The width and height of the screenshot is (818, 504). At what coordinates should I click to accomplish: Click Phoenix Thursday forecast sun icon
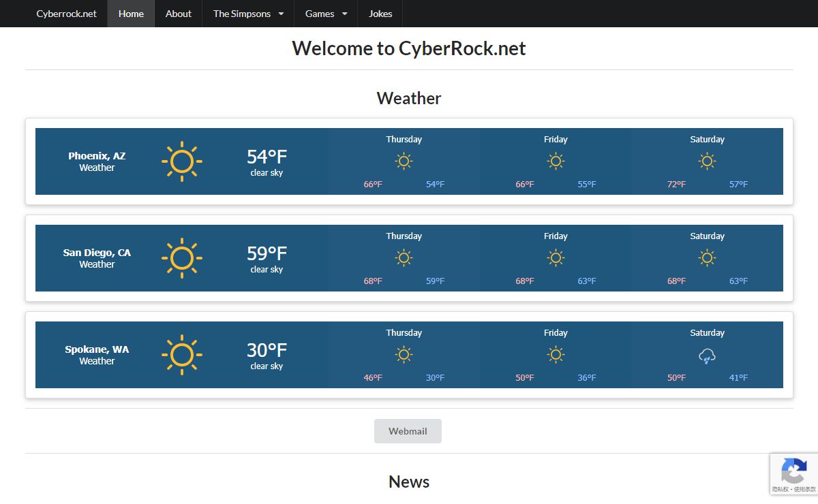click(404, 161)
